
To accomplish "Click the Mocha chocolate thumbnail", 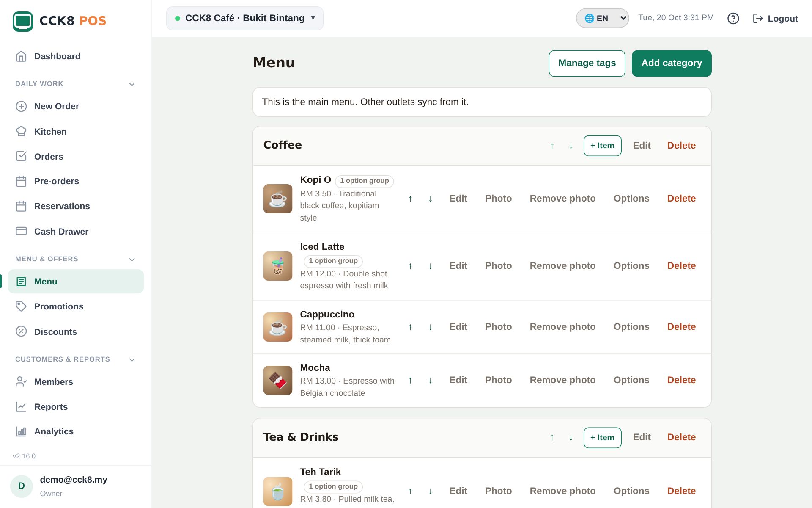I will [x=278, y=380].
